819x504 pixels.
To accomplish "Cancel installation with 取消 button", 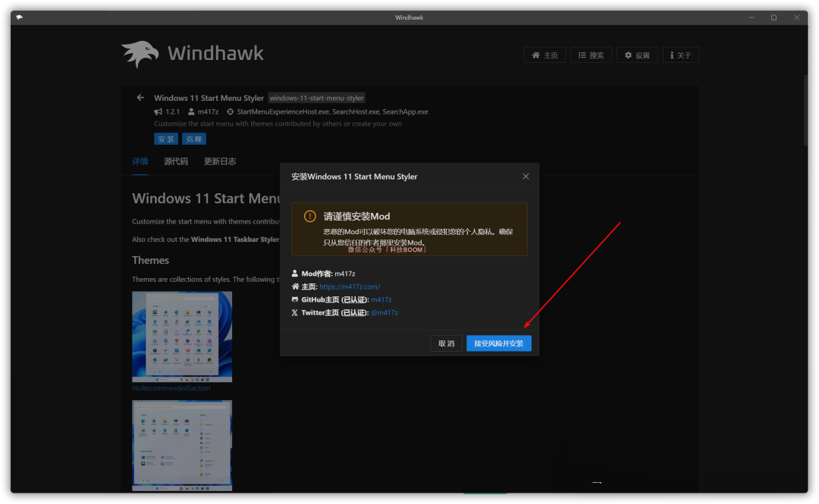I will [x=447, y=343].
